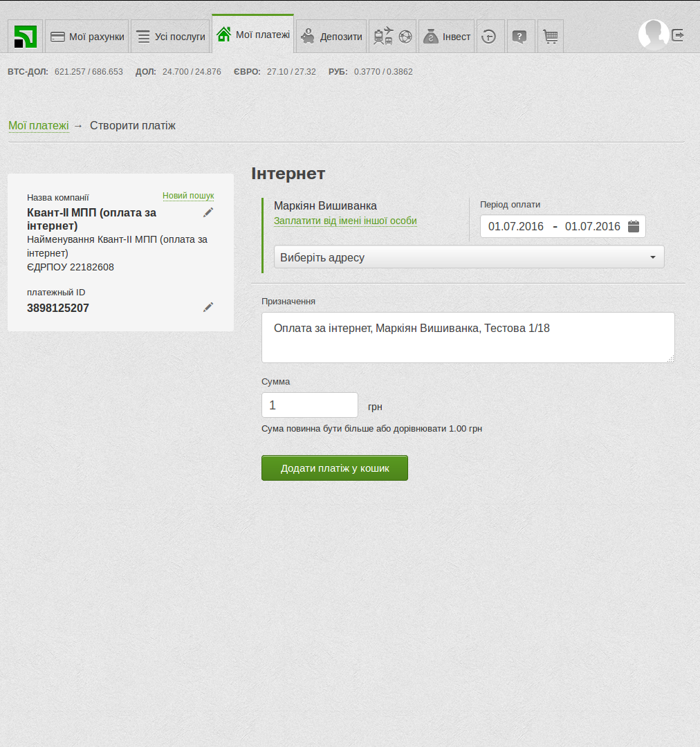Open calendar icon in payment period
The height and width of the screenshot is (747, 700).
634,226
